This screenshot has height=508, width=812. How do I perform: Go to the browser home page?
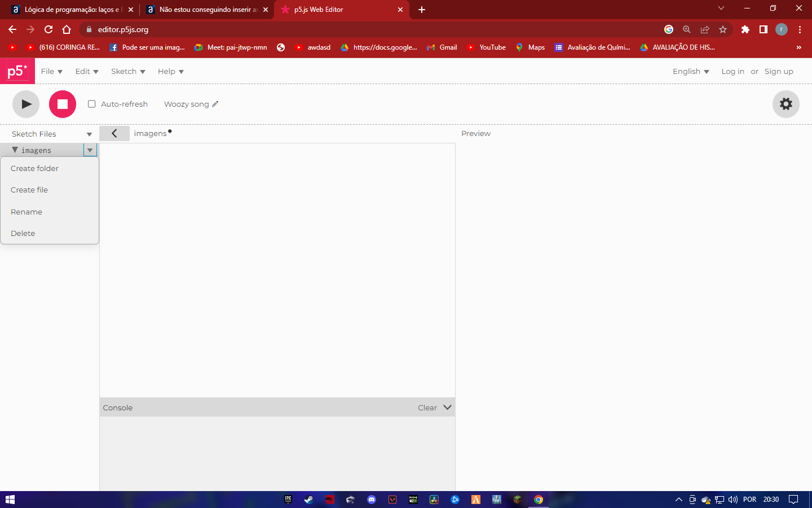coord(67,29)
